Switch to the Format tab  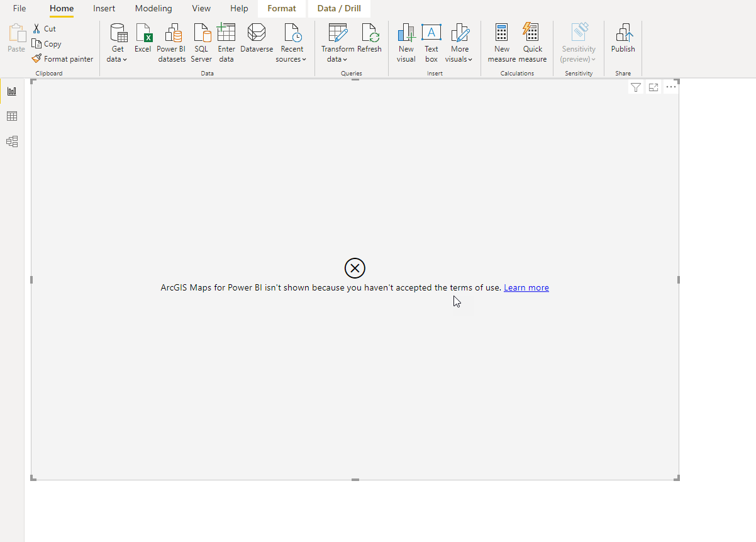[282, 9]
